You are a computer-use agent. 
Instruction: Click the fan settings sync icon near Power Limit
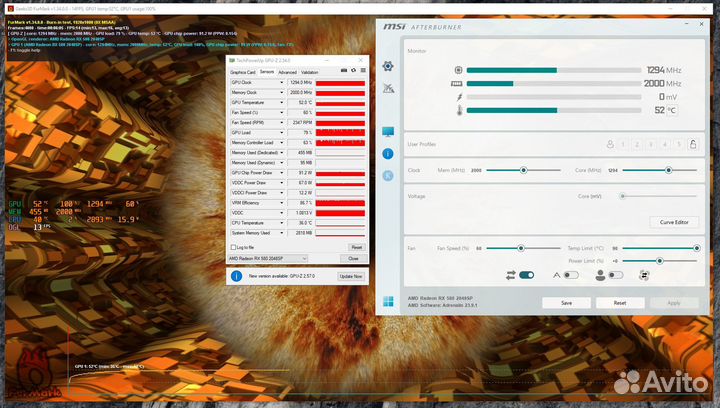click(x=644, y=275)
